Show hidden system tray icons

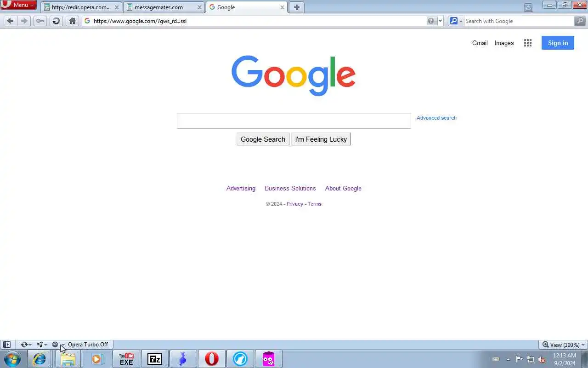508,359
